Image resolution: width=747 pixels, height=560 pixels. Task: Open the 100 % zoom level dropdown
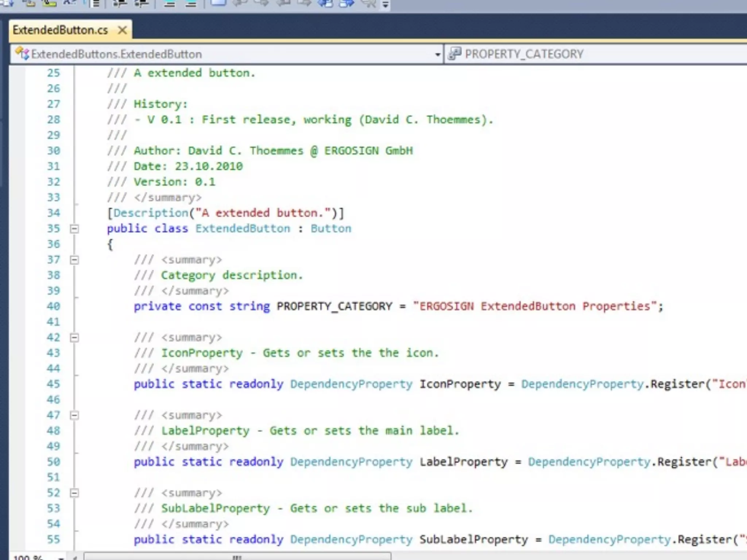tap(61, 557)
